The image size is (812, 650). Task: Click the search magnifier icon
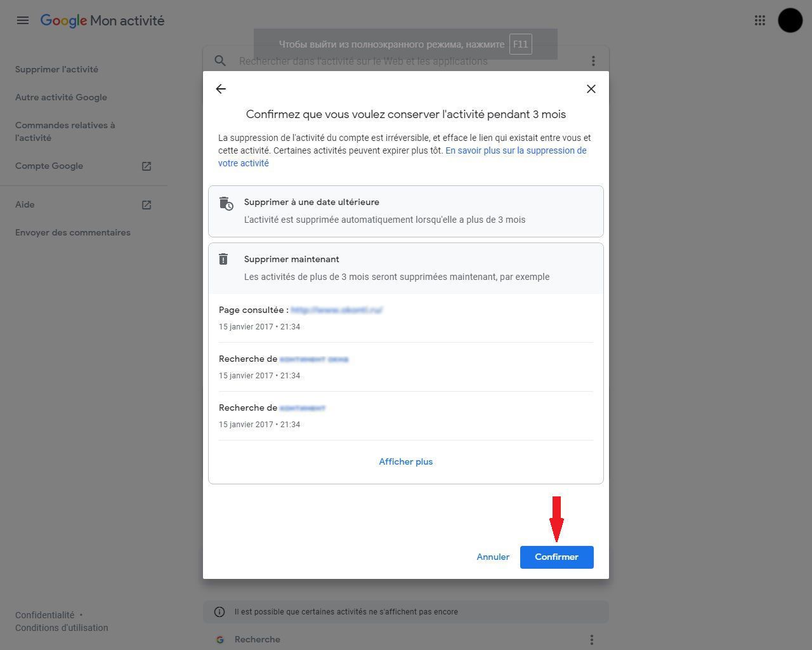tap(220, 61)
